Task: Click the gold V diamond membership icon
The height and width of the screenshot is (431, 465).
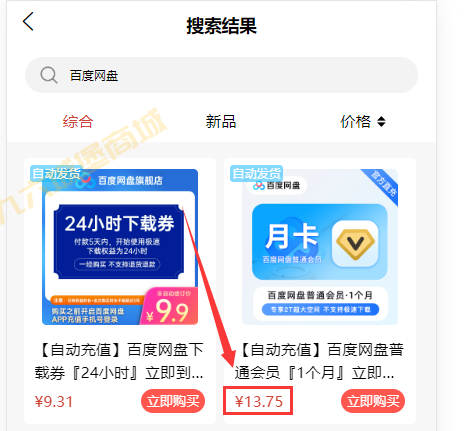Action: (x=355, y=244)
